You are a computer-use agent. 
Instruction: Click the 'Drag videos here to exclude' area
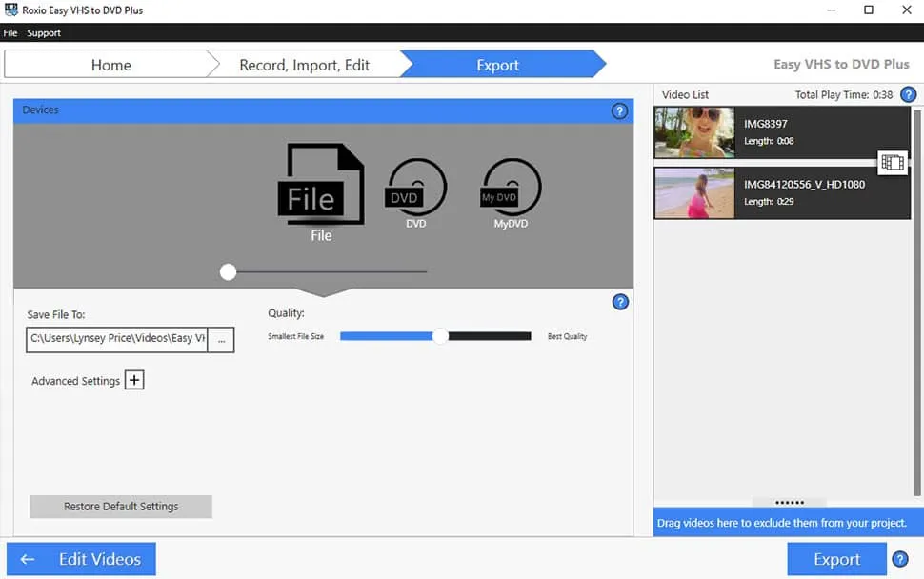coord(788,523)
